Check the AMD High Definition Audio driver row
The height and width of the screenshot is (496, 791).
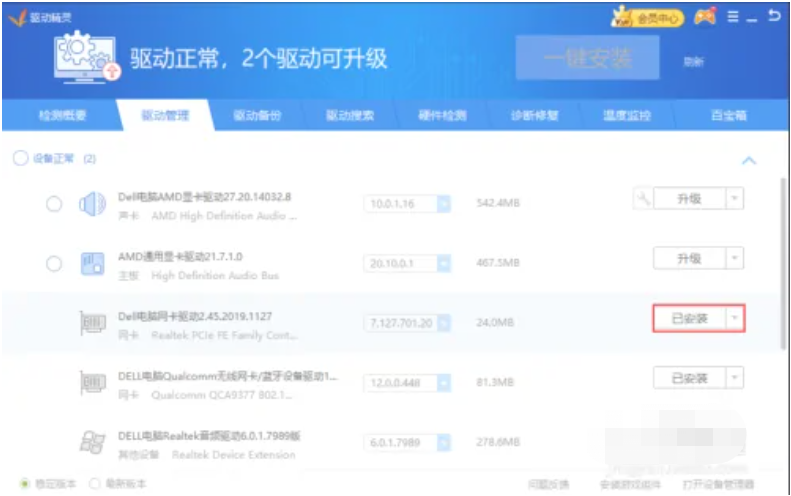[54, 204]
